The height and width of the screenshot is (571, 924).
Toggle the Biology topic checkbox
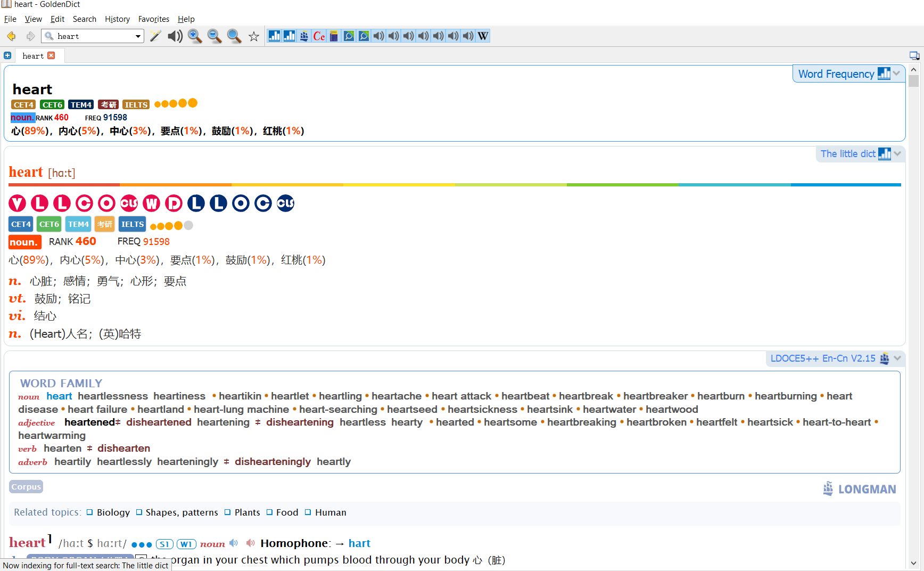(x=90, y=512)
